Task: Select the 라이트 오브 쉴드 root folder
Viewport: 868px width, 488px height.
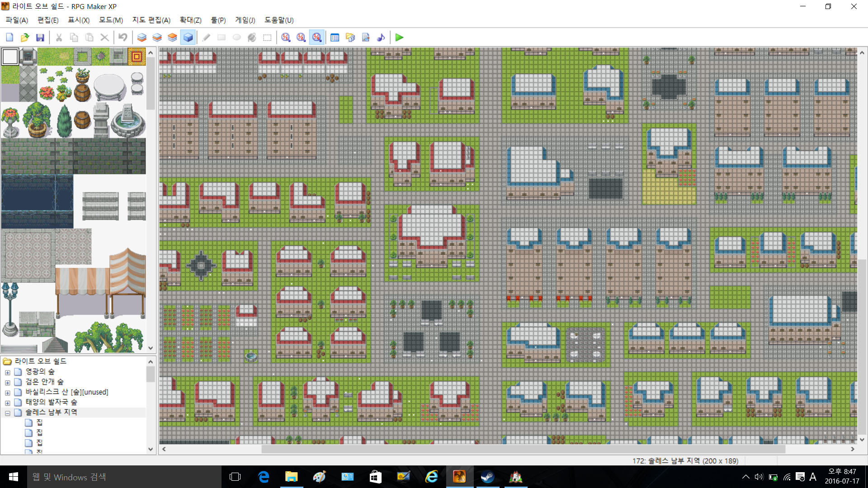Action: tap(41, 361)
